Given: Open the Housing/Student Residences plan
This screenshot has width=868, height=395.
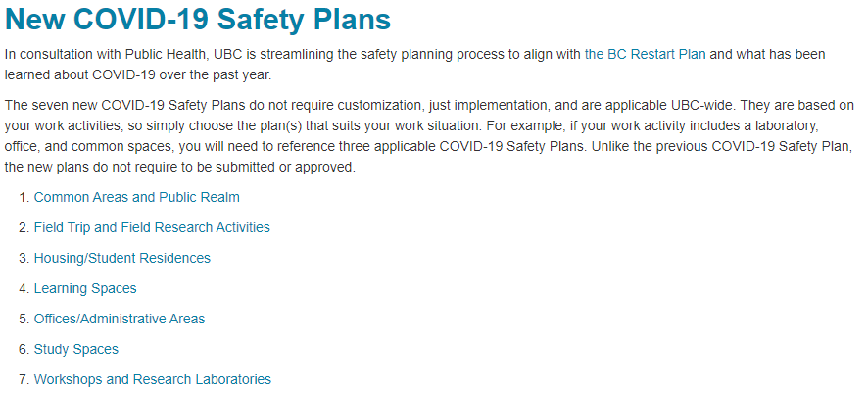Looking at the screenshot, I should 122,258.
